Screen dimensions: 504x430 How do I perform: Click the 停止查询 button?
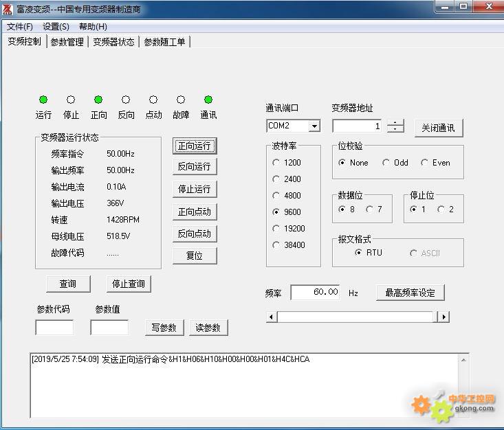pyautogui.click(x=129, y=284)
